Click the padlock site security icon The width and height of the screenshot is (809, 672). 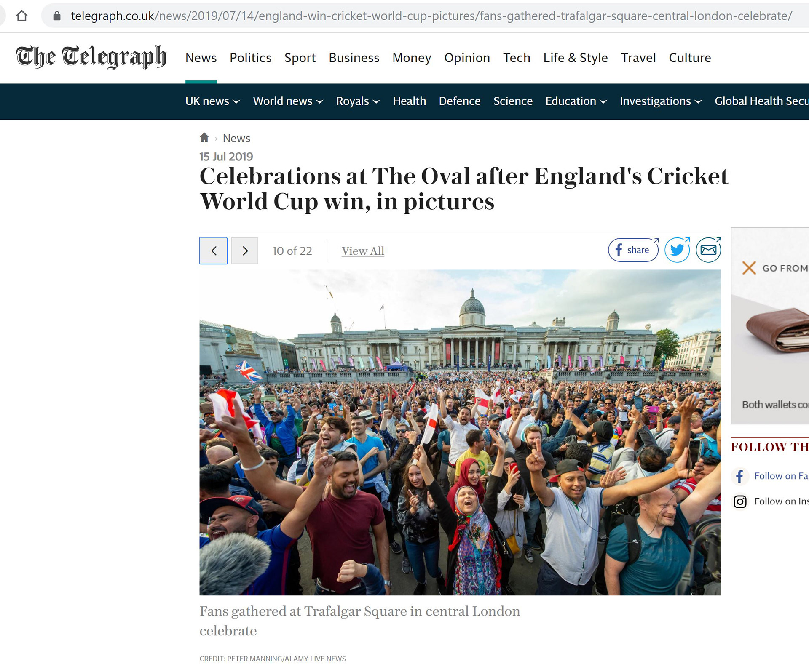(x=57, y=16)
